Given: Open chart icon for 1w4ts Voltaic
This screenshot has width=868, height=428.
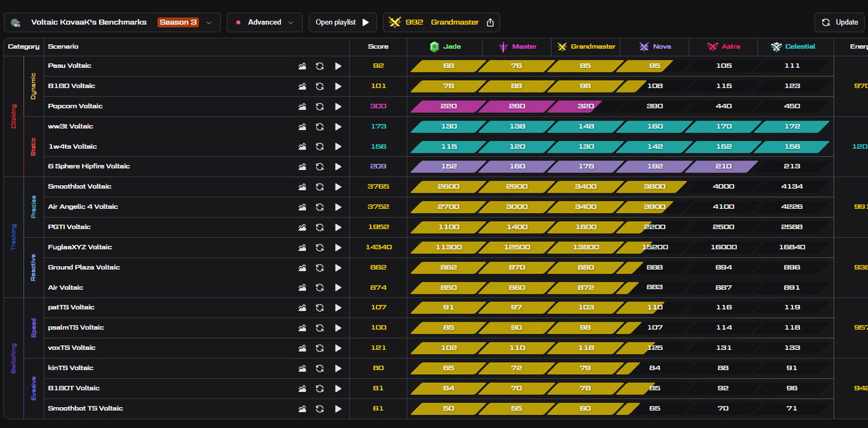Looking at the screenshot, I should 302,147.
